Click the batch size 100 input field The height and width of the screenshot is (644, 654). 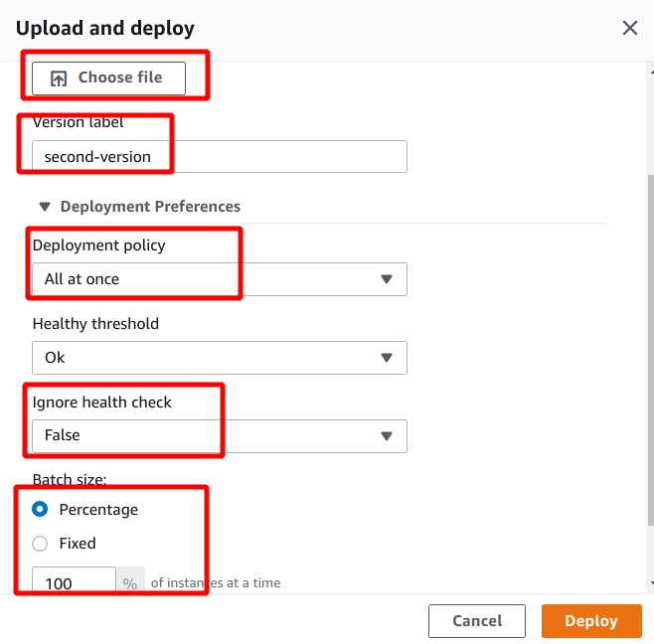tap(74, 579)
